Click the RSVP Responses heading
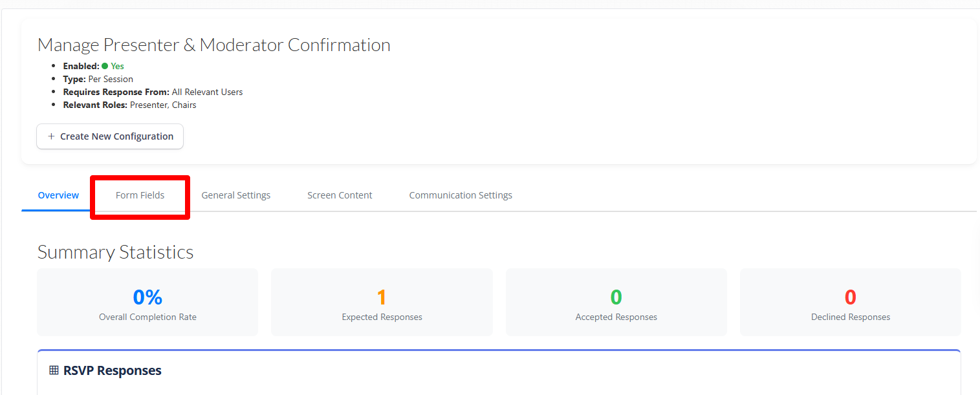The height and width of the screenshot is (395, 980). (x=112, y=370)
